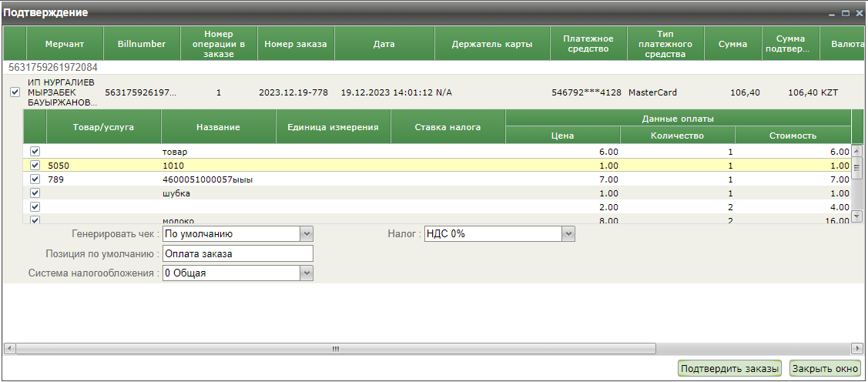
Task: Click the items list scroll up arrow
Action: (857, 151)
